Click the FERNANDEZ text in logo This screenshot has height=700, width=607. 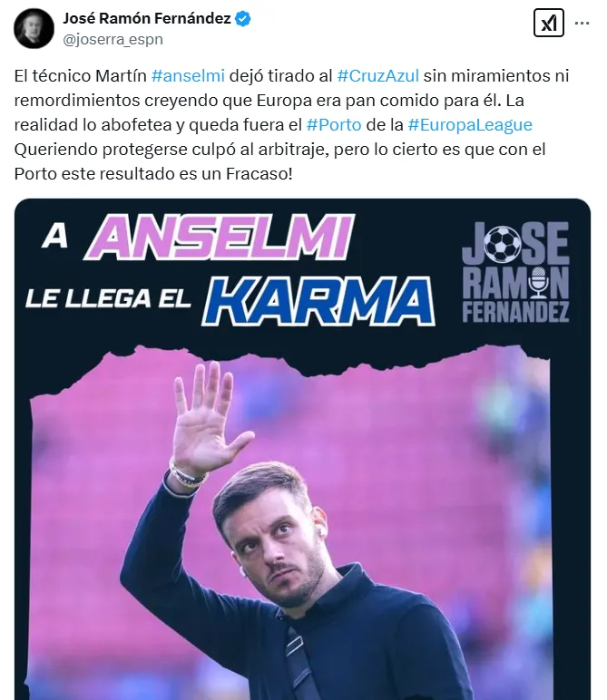[x=515, y=312]
